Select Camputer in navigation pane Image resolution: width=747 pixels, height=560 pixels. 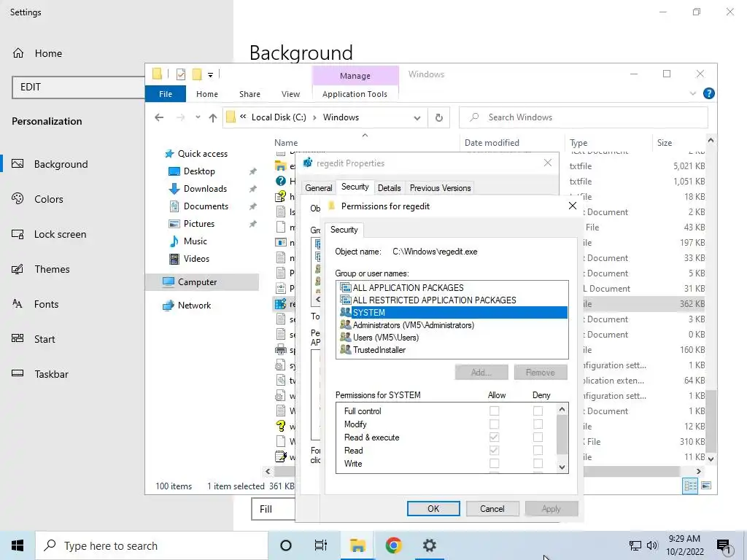197,282
